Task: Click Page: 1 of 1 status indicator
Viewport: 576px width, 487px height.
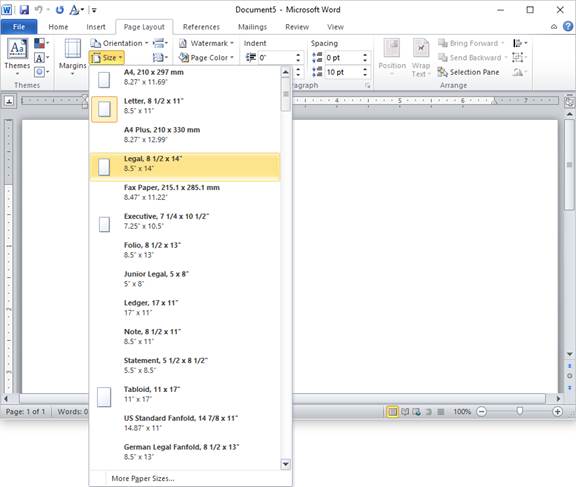Action: tap(25, 412)
